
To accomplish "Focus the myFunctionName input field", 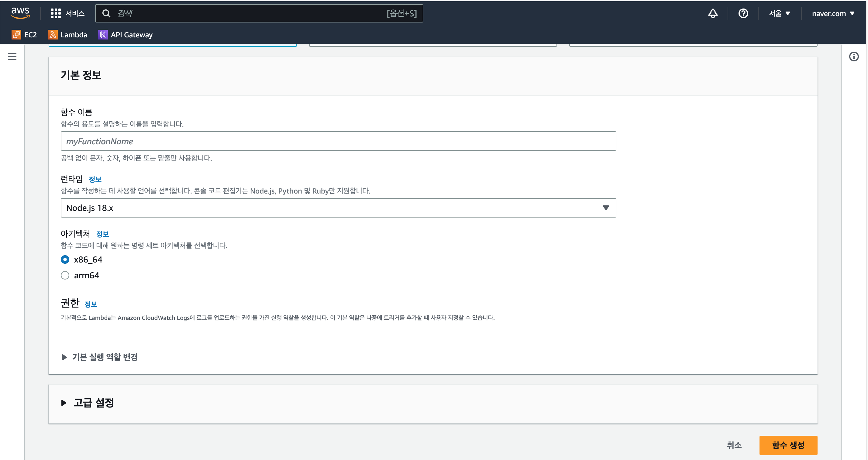I will coord(338,141).
